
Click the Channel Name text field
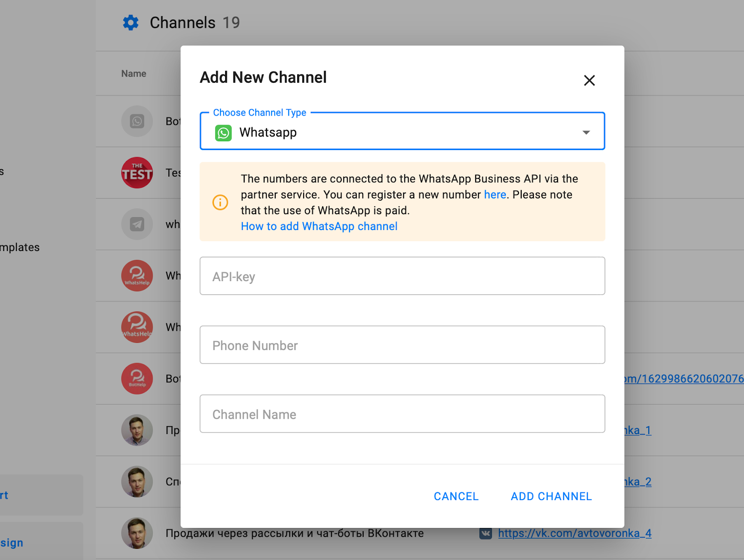402,414
